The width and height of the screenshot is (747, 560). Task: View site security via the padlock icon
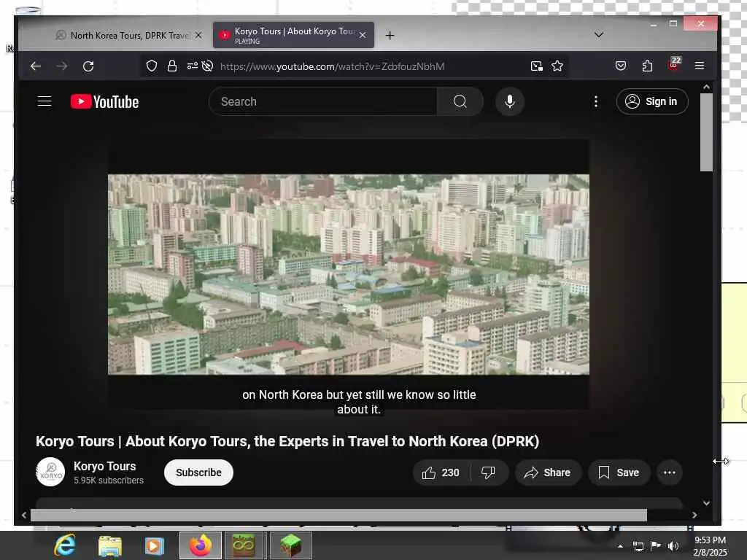[172, 66]
